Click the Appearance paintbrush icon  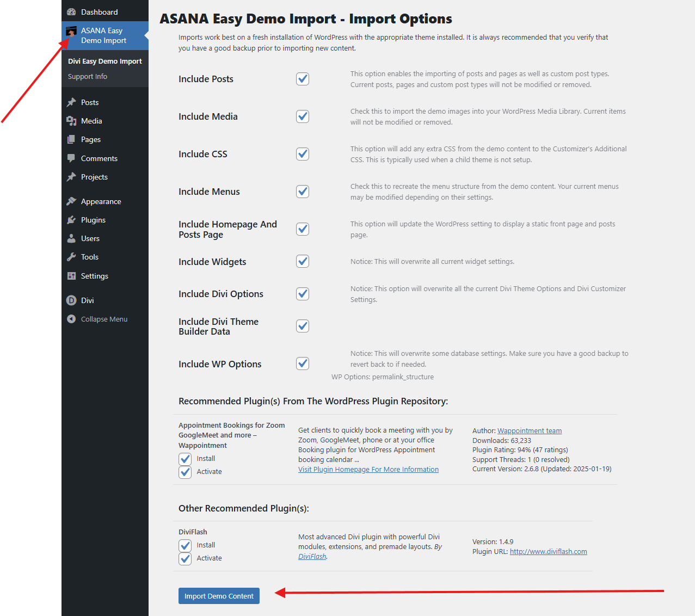71,201
